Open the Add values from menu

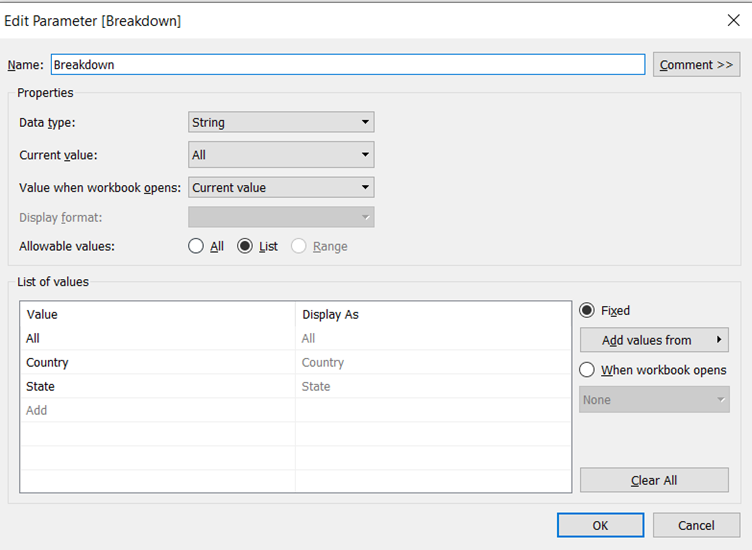point(654,340)
